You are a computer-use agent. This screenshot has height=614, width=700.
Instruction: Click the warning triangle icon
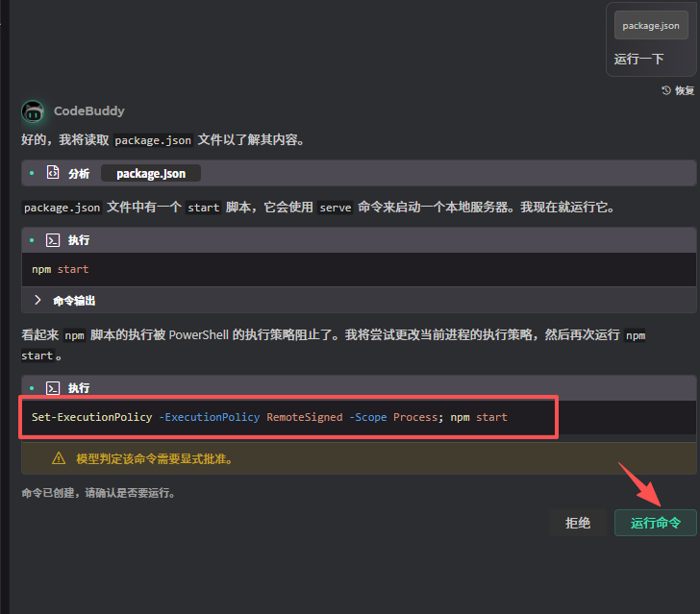(59, 458)
